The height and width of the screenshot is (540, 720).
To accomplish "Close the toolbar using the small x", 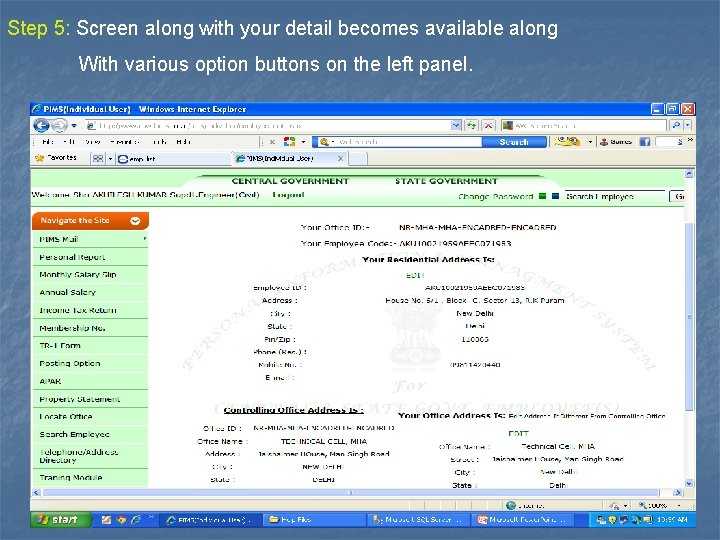I will 272,142.
